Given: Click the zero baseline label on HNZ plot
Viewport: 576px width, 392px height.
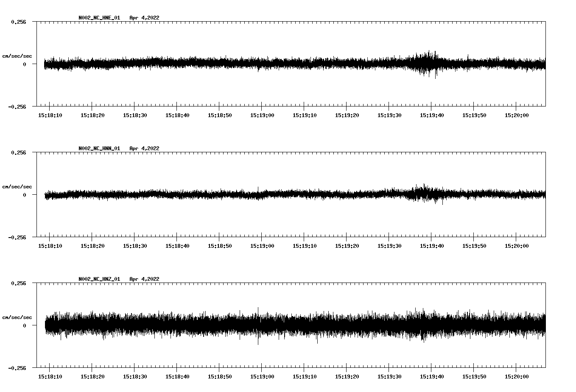Looking at the screenshot, I should pos(25,325).
